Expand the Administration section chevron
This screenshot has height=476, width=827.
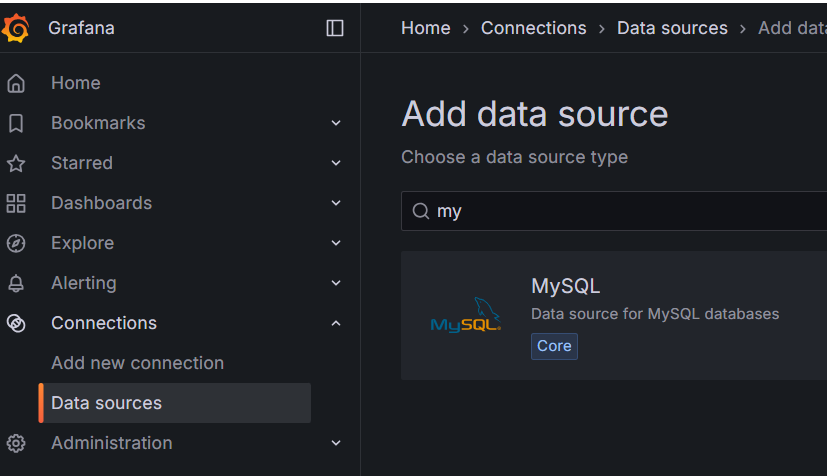336,443
